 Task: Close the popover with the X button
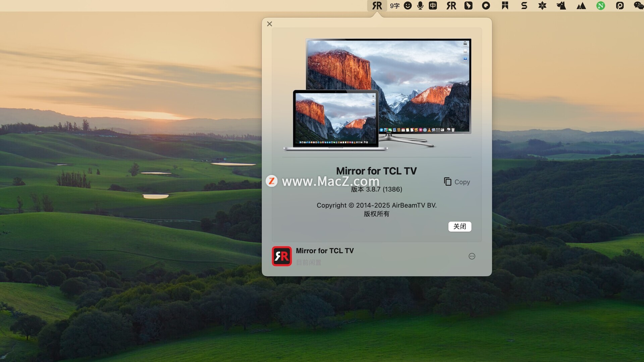coord(270,24)
